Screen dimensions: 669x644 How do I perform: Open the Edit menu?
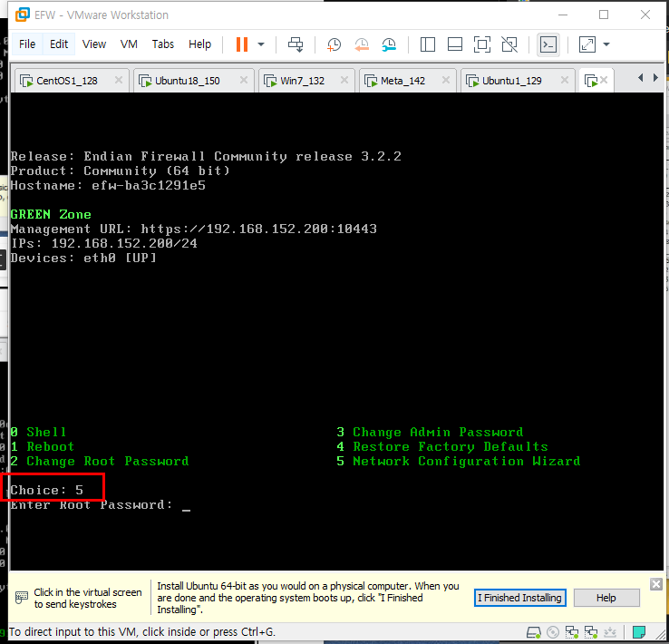pyautogui.click(x=59, y=44)
